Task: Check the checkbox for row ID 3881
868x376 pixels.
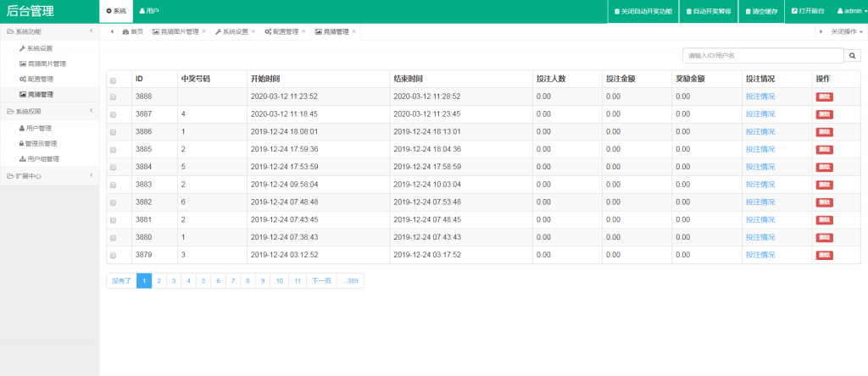Action: (x=114, y=220)
